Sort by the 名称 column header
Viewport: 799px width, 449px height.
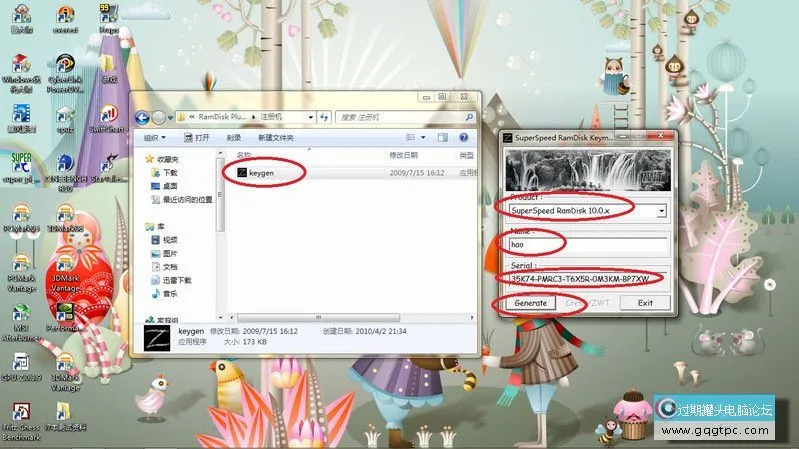(244, 155)
